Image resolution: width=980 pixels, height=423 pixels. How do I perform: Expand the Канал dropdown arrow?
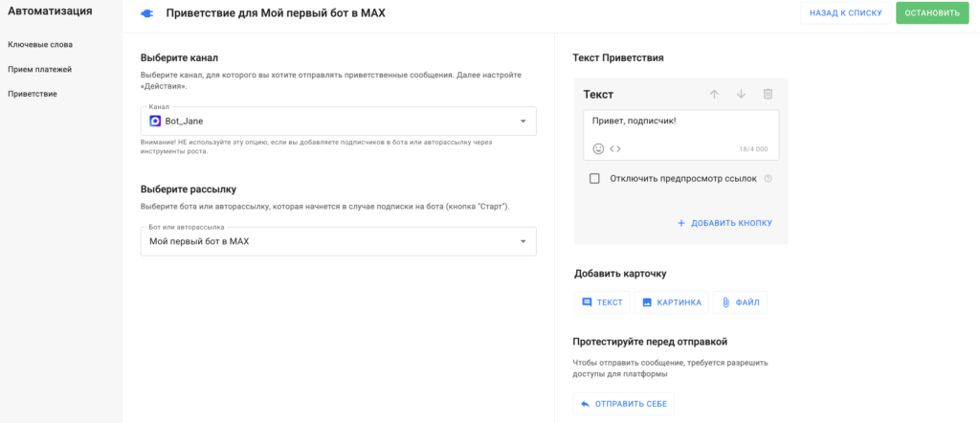click(523, 121)
